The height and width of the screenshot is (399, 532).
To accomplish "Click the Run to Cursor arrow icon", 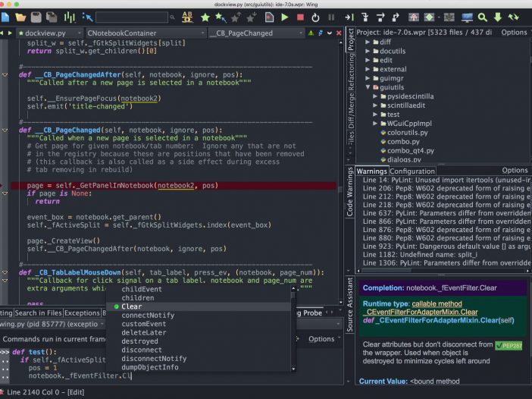I will point(349,17).
